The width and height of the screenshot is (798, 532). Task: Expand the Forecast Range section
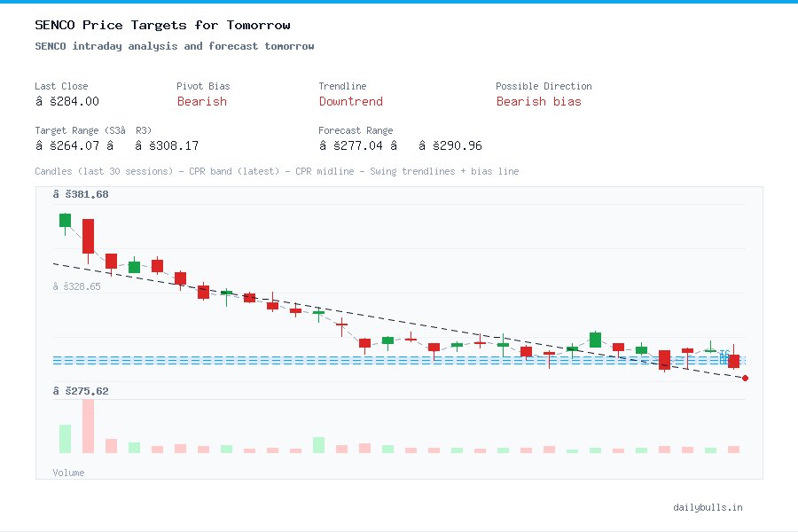click(356, 130)
